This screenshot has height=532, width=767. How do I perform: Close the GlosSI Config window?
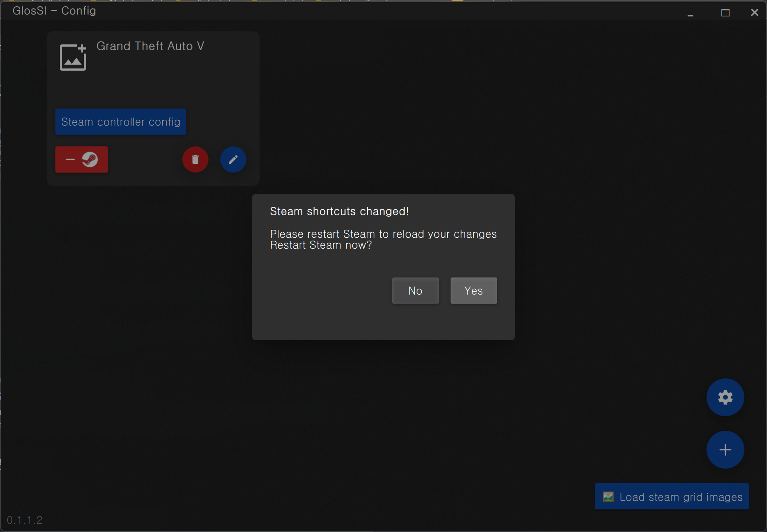point(754,13)
